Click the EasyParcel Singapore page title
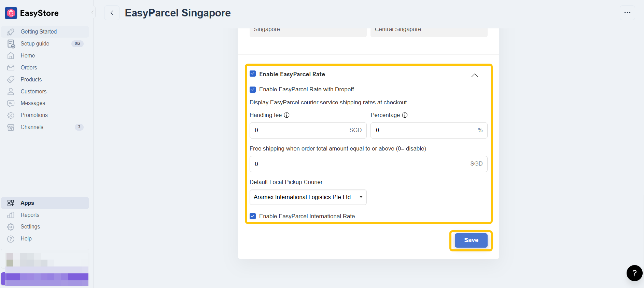The image size is (644, 288). 178,13
